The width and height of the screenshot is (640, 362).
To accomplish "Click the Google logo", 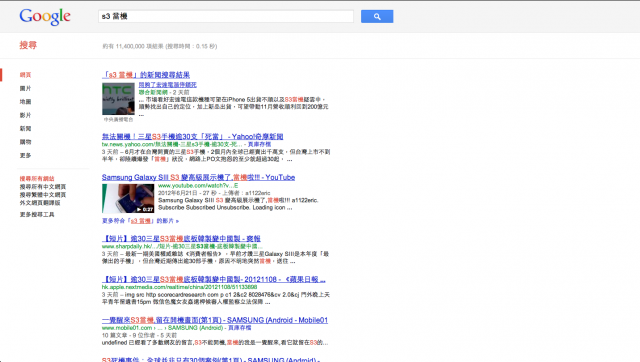I will [45, 17].
